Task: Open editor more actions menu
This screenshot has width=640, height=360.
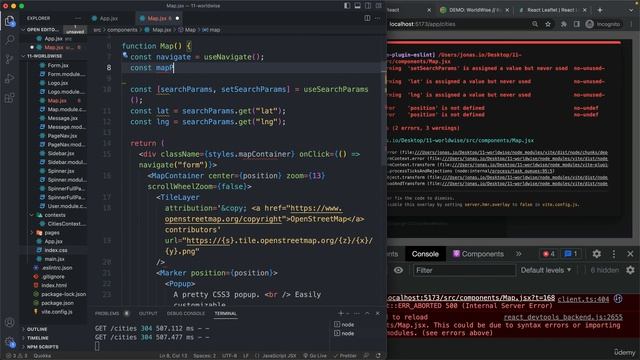Action: click(x=378, y=18)
